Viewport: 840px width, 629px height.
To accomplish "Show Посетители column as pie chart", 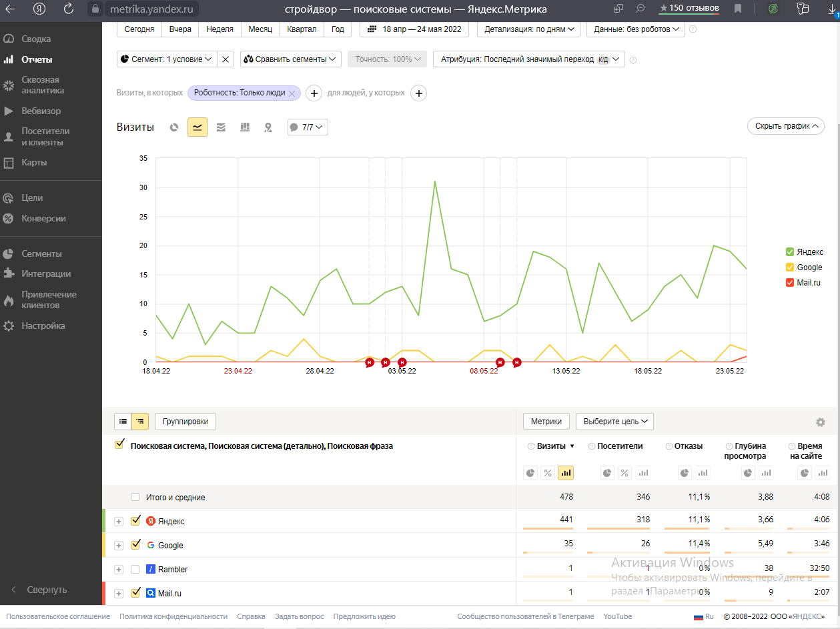I will click(x=608, y=473).
